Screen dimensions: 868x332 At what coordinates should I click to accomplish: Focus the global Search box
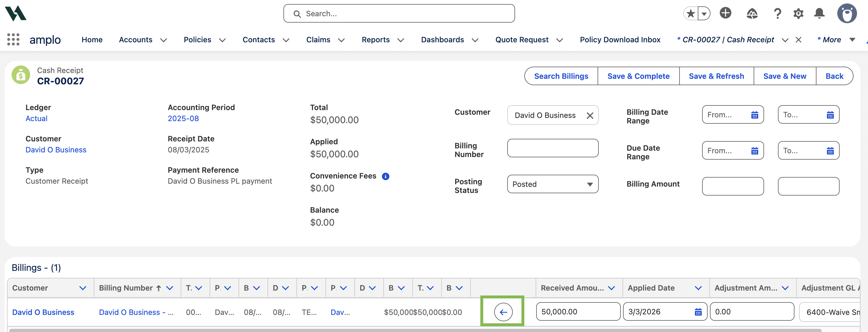pos(399,14)
